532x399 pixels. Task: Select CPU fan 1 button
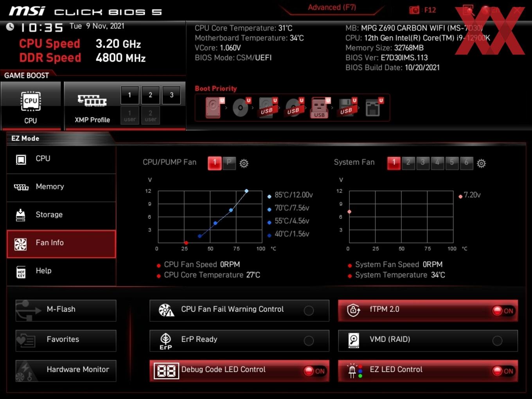(x=214, y=163)
